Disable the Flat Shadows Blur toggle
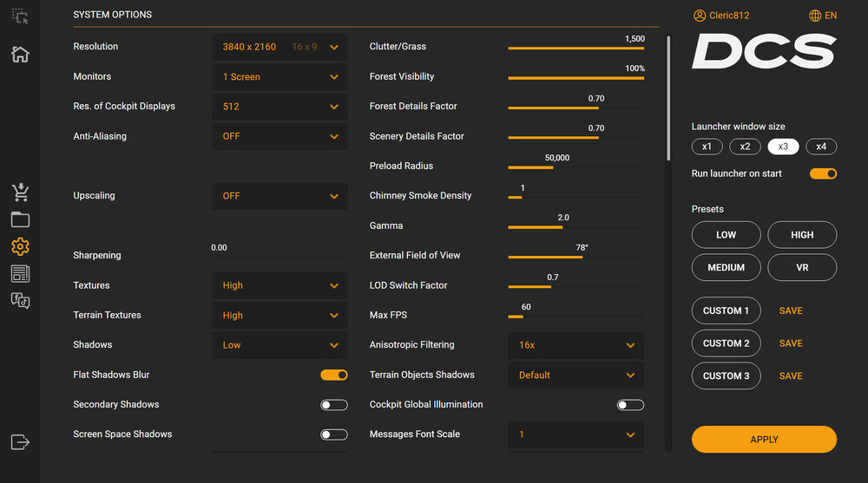 (334, 375)
